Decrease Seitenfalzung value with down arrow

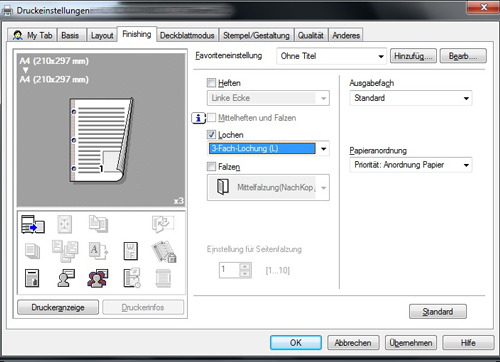[245, 274]
